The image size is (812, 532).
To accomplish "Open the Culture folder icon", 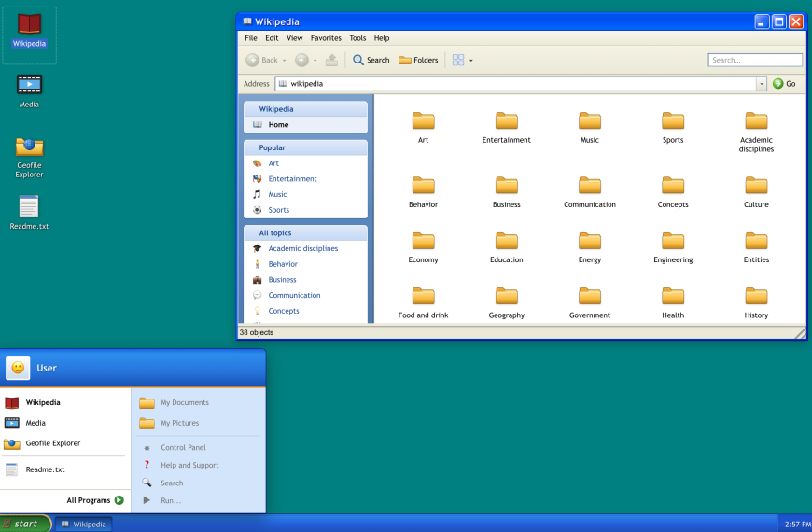I will click(756, 186).
